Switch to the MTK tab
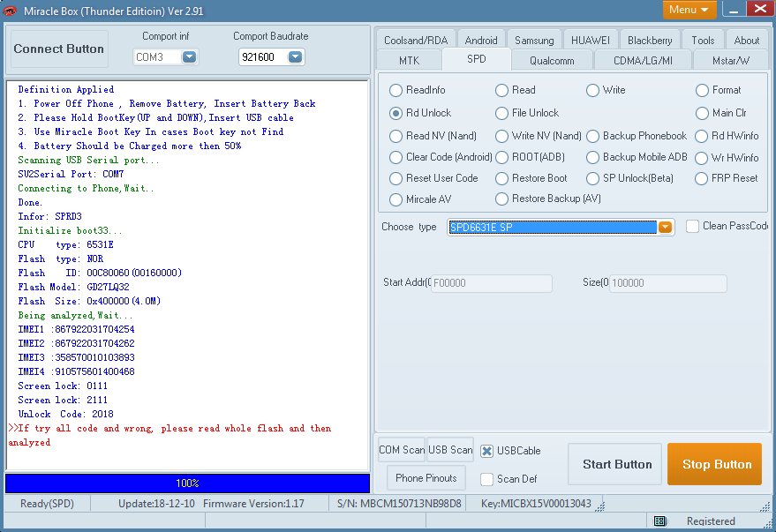This screenshot has height=532, width=776. point(409,60)
